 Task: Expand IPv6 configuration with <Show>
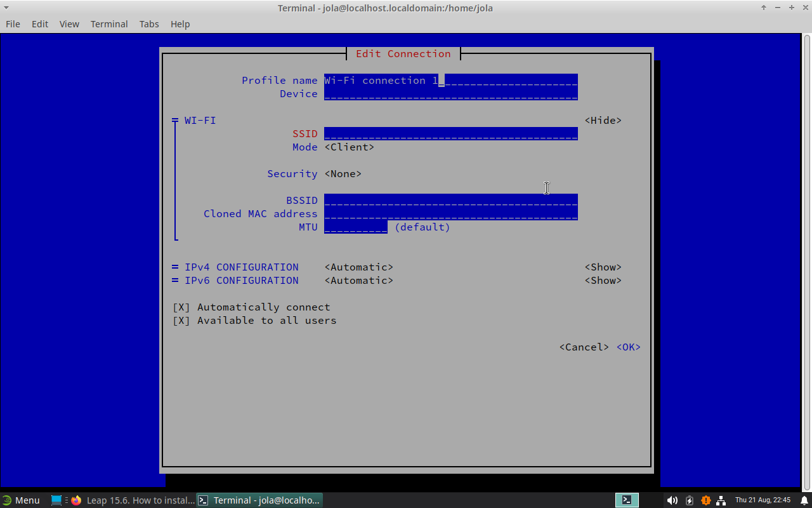[x=603, y=281]
